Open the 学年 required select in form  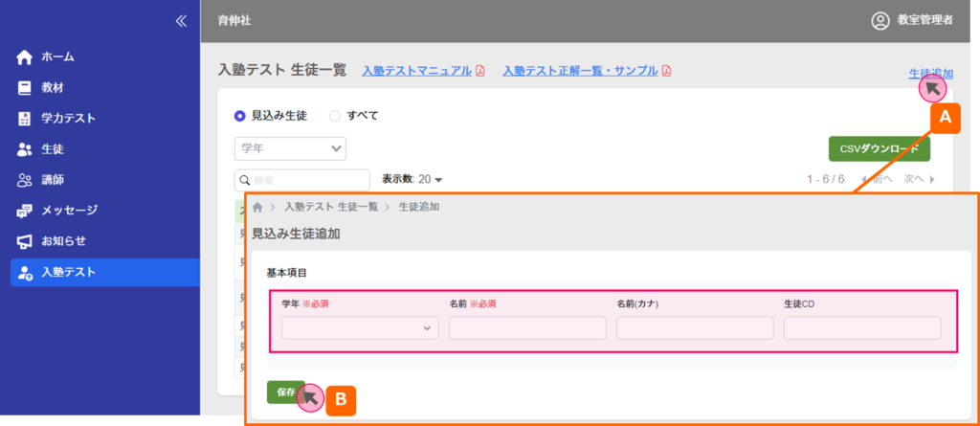[x=360, y=328]
